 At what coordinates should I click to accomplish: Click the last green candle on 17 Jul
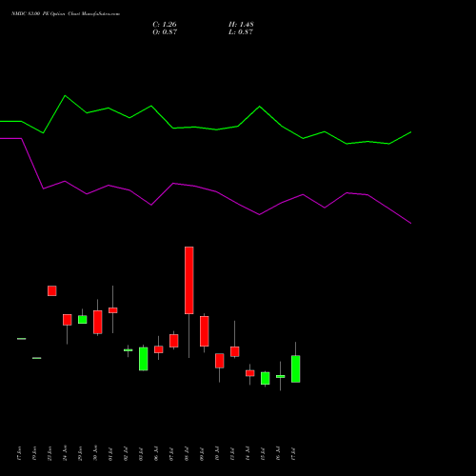tap(296, 368)
